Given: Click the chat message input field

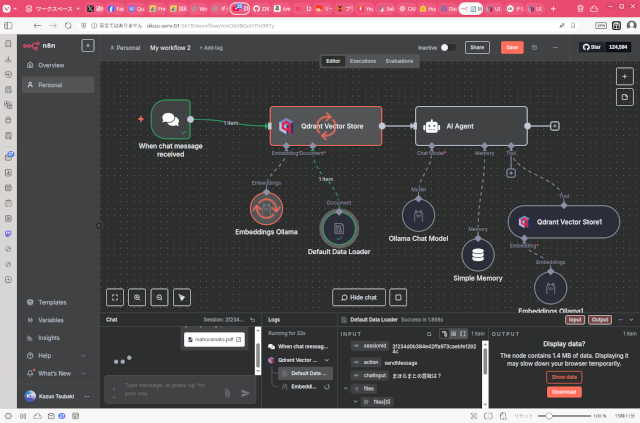Looking at the screenshot, I should coord(171,390).
